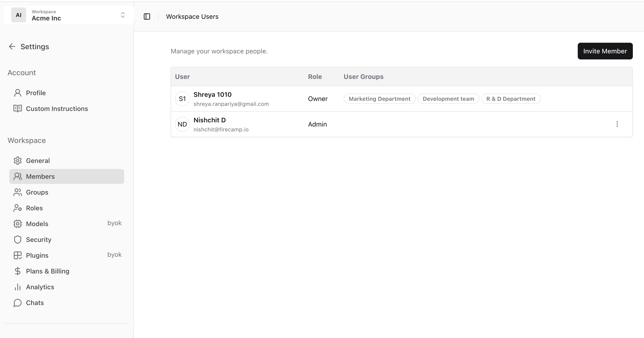Click the S1 avatar of Shreya 1010
Viewport: 644px width, 338px height.
point(182,99)
